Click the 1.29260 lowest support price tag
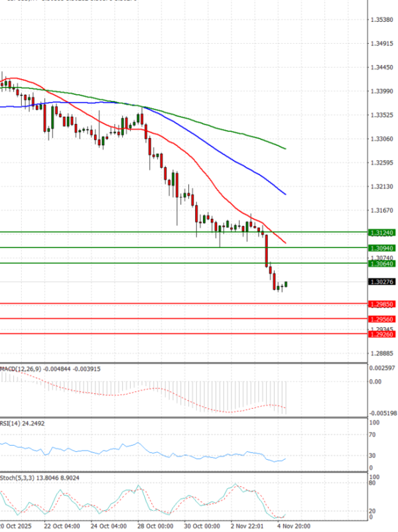Screen dimensions: 398x532 pos(381,334)
